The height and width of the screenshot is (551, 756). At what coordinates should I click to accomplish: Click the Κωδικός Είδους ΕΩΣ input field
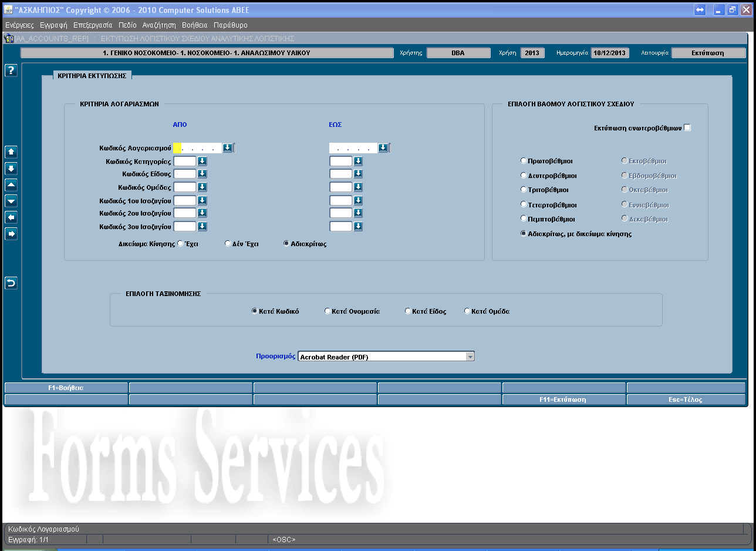[x=340, y=174]
